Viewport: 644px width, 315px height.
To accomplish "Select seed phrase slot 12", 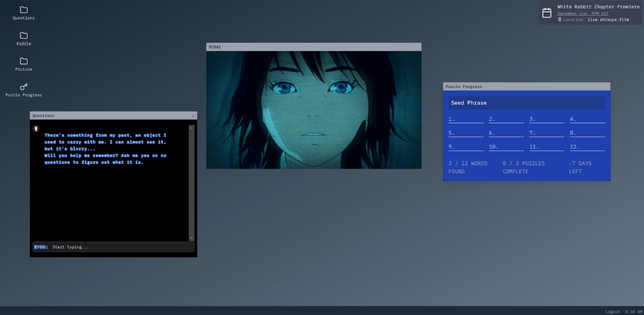I will pos(587,147).
